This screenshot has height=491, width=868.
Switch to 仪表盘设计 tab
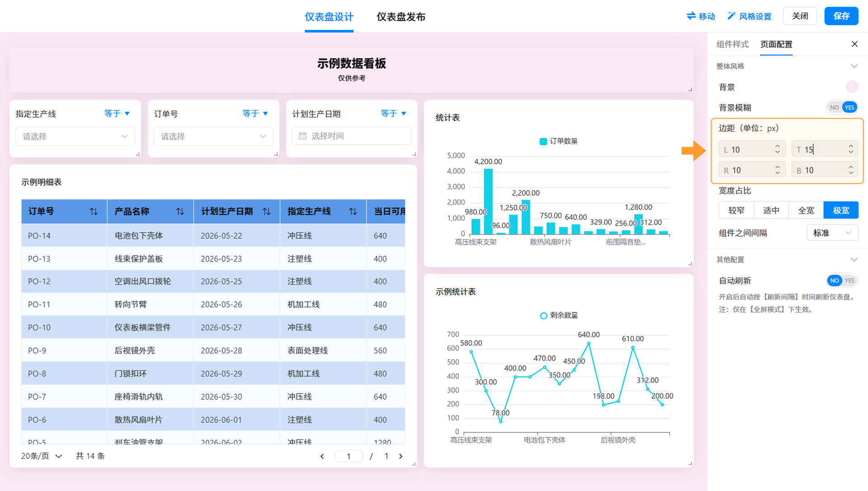tap(329, 17)
